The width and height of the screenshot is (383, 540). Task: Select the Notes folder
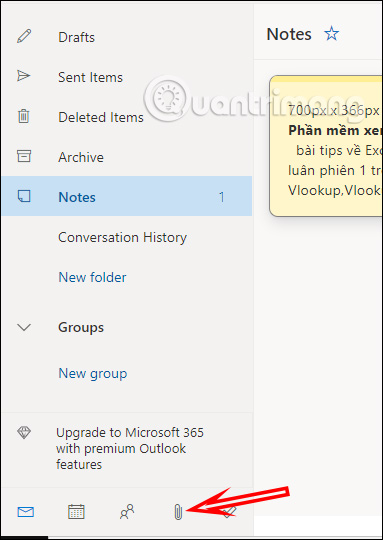126,196
